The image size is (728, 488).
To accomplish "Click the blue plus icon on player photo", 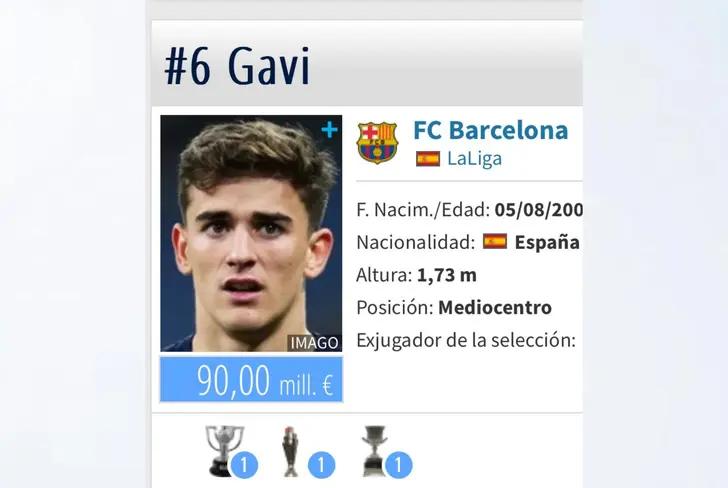I will tap(329, 130).
